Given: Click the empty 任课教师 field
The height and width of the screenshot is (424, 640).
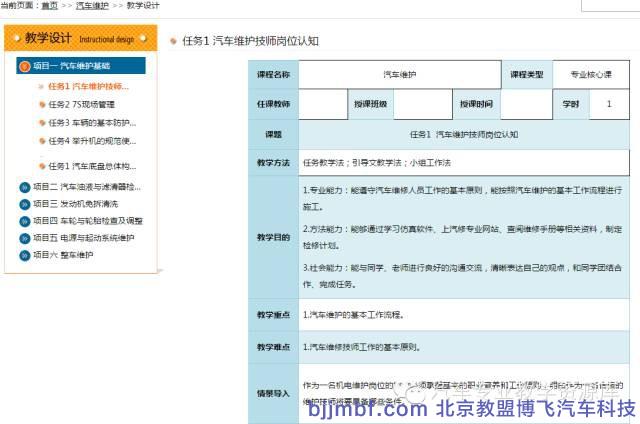Looking at the screenshot, I should [320, 104].
